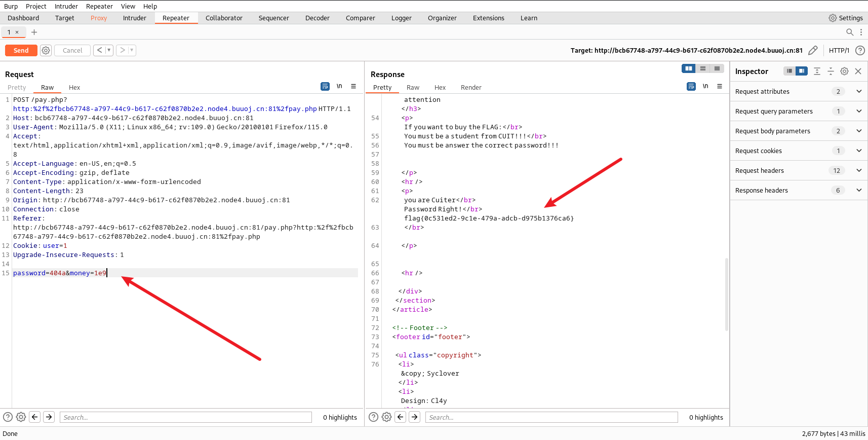Toggle request non-printable characters \n

coord(339,86)
